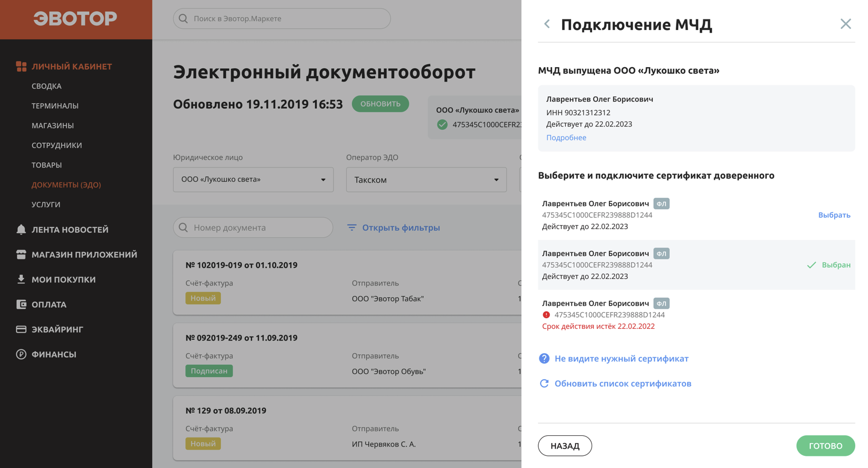Image resolution: width=868 pixels, height=468 pixels.
Task: Open Товары in the sidebar
Action: (47, 165)
